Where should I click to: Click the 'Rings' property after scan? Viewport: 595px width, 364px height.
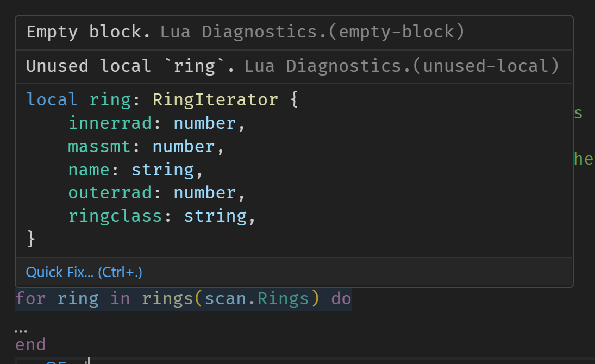coord(283,299)
